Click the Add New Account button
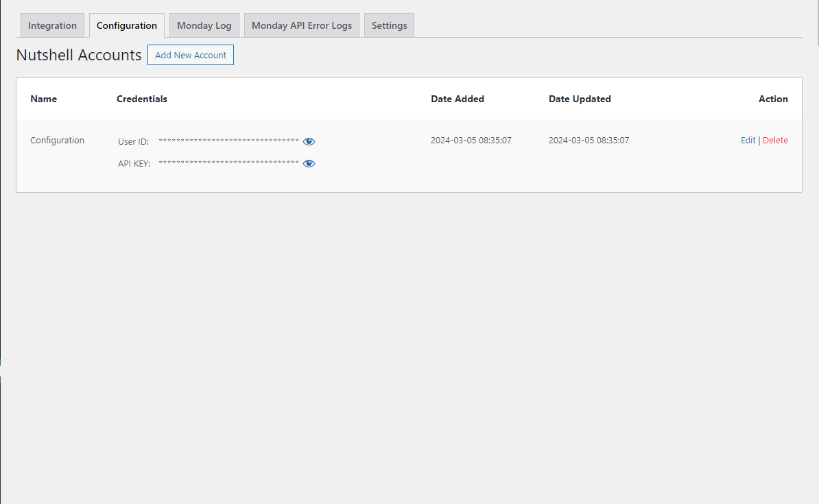 click(x=191, y=55)
